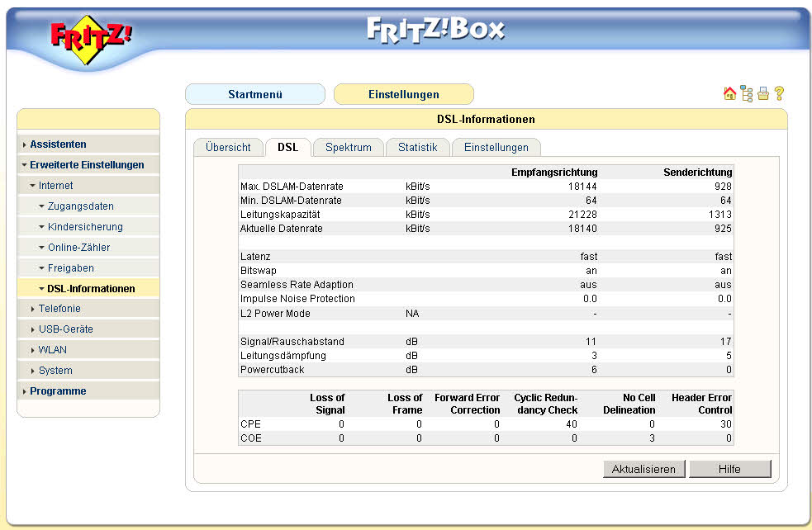Image resolution: width=812 pixels, height=530 pixels.
Task: Click the Cyclic Redundancy Check header
Action: (546, 404)
